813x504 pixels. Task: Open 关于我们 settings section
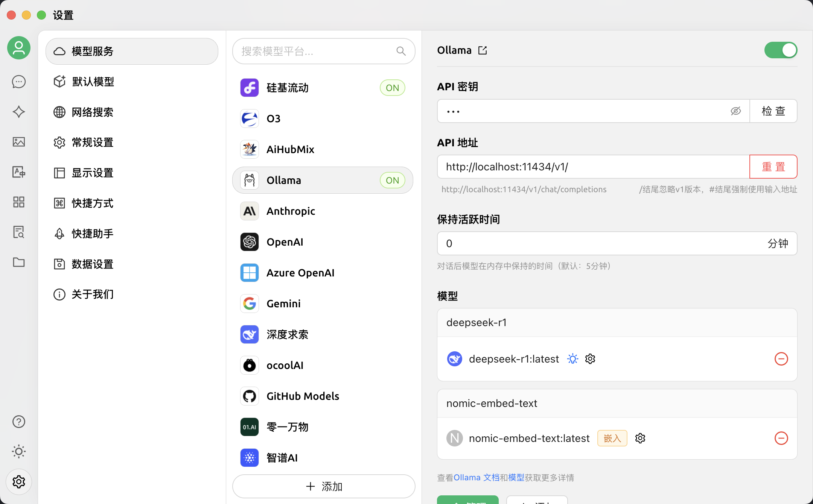132,294
